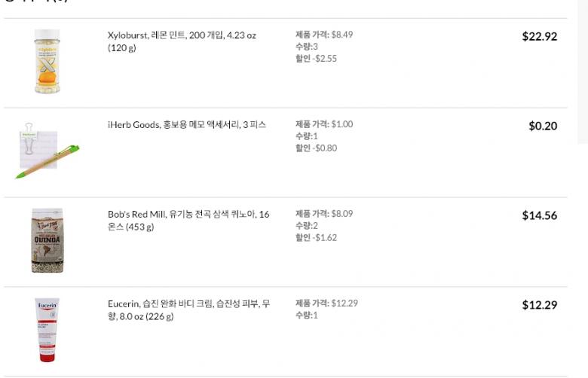
Task: Click the 할인 -$2.55 discount line
Action: tap(316, 59)
